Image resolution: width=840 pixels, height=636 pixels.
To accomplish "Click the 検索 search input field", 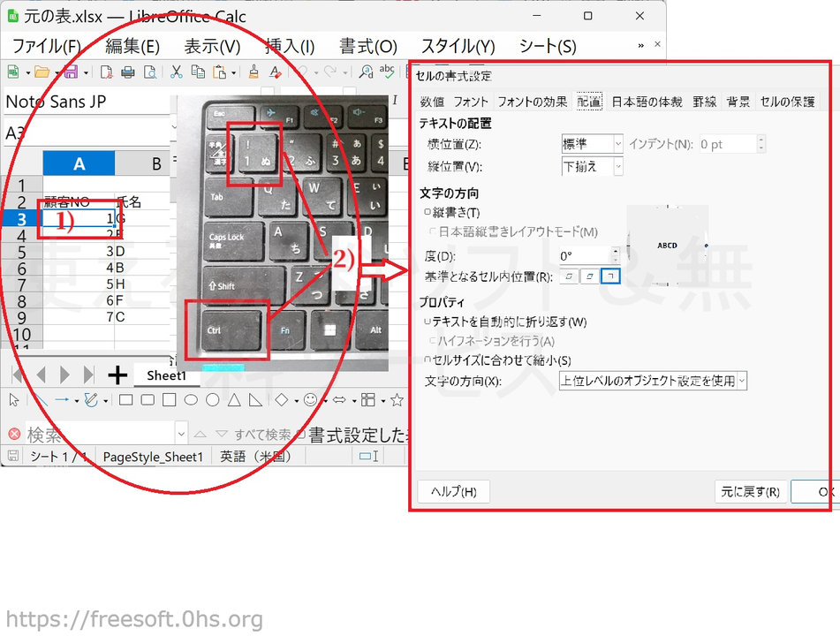I will [x=97, y=434].
